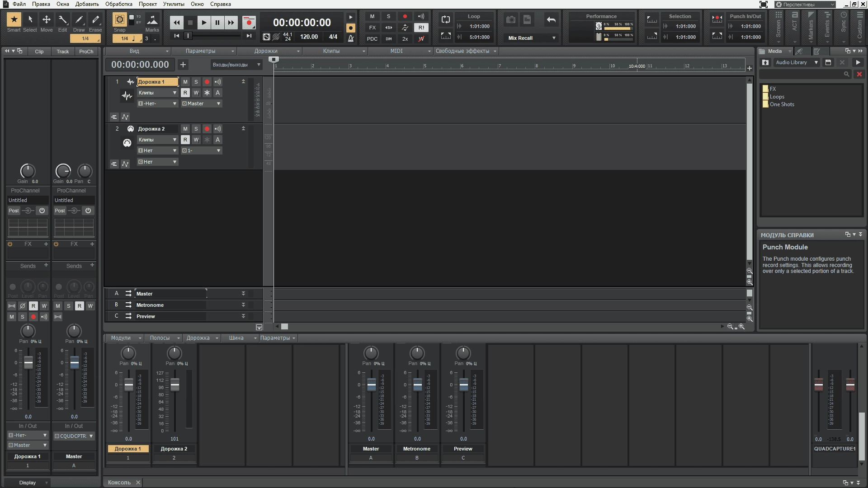Open the FX folder in Media browser
Screen dimensions: 868x488
(769, 89)
